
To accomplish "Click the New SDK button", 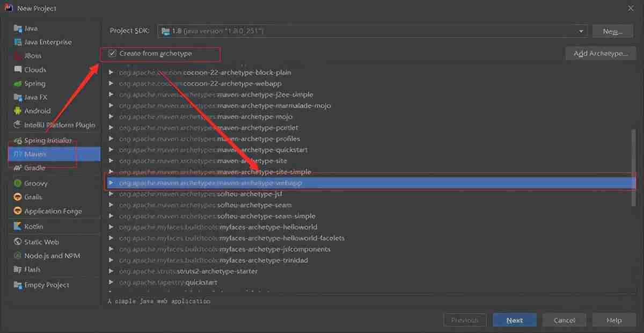I will (612, 31).
